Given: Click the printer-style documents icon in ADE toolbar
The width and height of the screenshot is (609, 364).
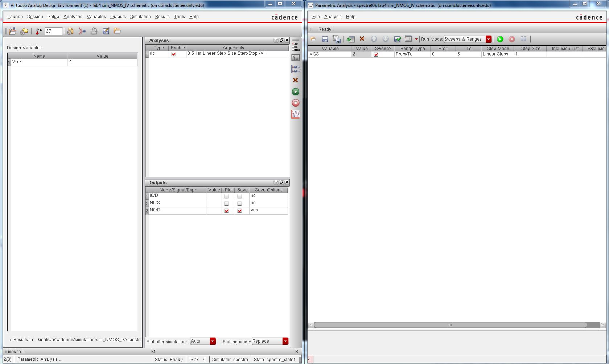Looking at the screenshot, I should [94, 31].
